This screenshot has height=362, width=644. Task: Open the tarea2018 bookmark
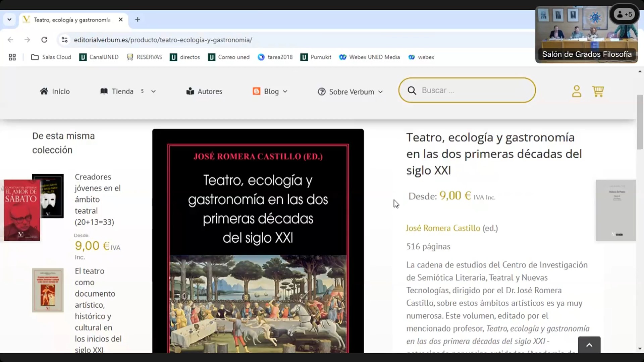[275, 57]
